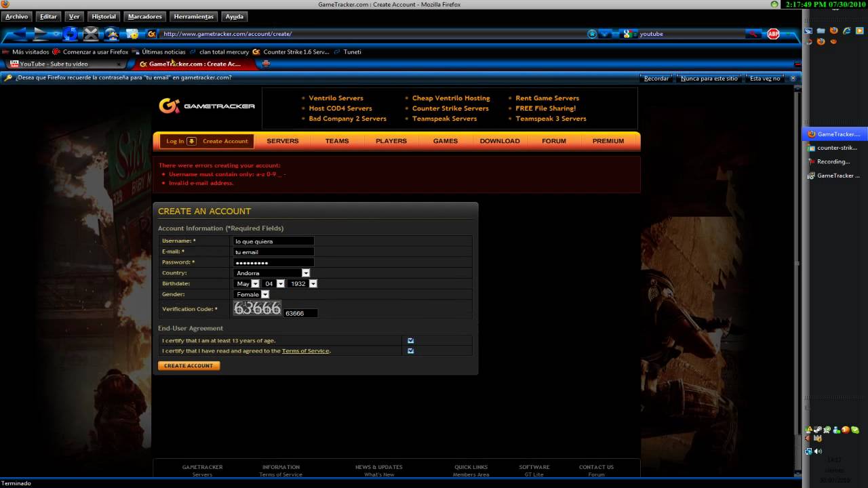This screenshot has width=868, height=488.
Task: Open the Adblock Plus ABP icon
Action: (x=773, y=34)
